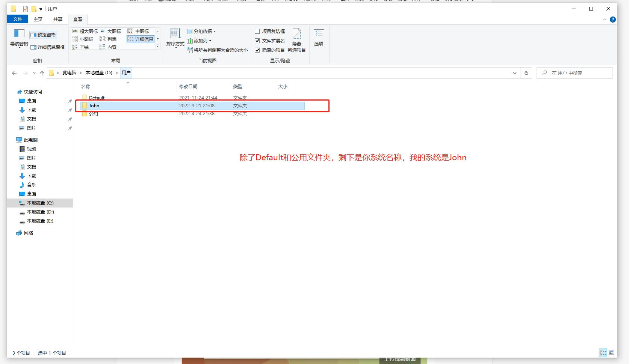Open the 文件 file menu tab
Screen dimensions: 629x364
(x=18, y=19)
